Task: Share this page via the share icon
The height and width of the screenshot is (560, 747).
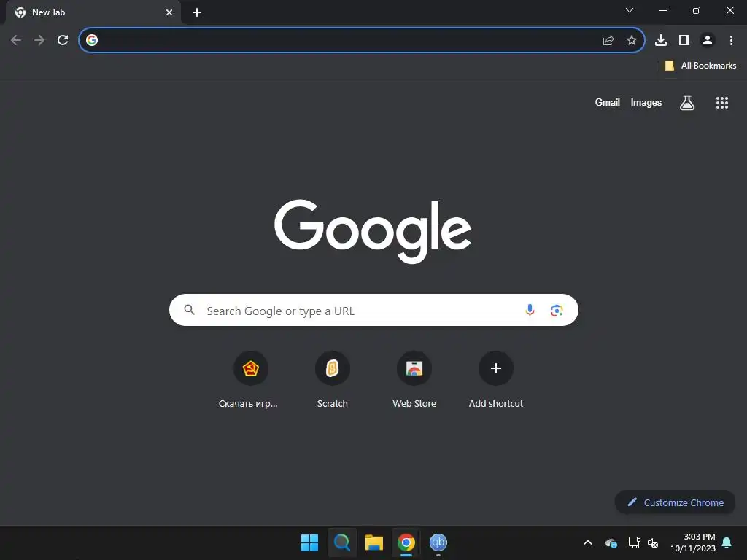Action: click(x=608, y=41)
